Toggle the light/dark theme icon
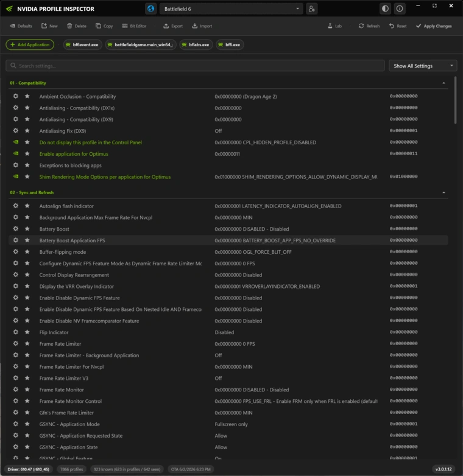 point(385,9)
